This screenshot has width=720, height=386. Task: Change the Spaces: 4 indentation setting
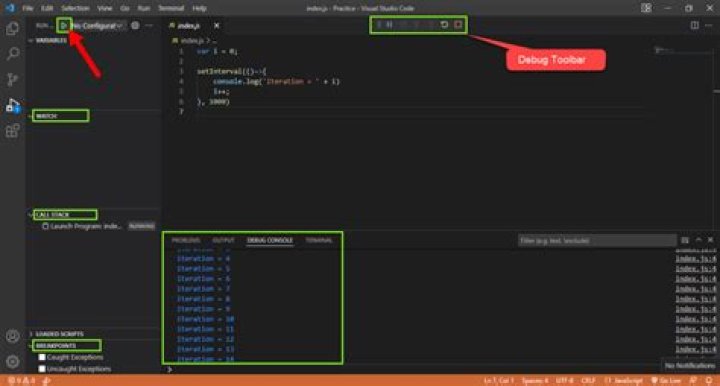tap(535, 380)
